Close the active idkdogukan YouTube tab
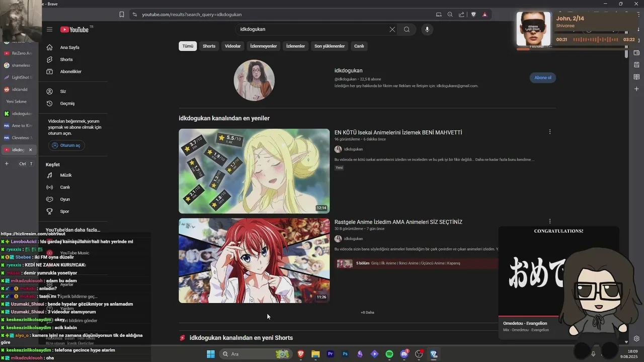The height and width of the screenshot is (362, 644). tap(30, 150)
